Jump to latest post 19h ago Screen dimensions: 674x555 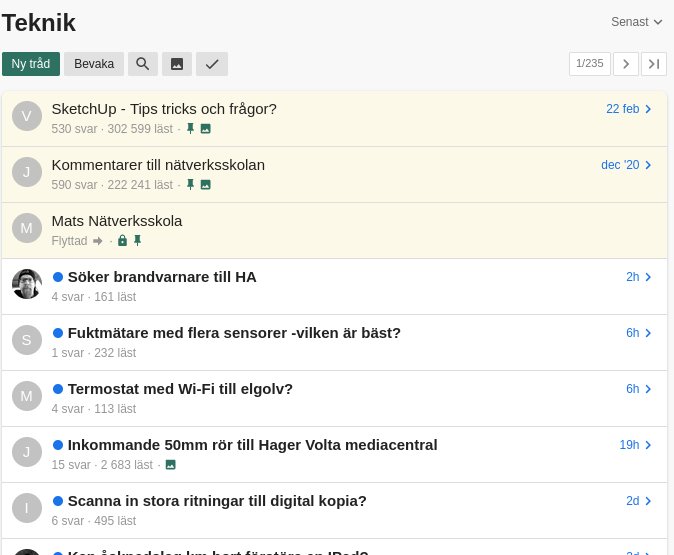635,445
